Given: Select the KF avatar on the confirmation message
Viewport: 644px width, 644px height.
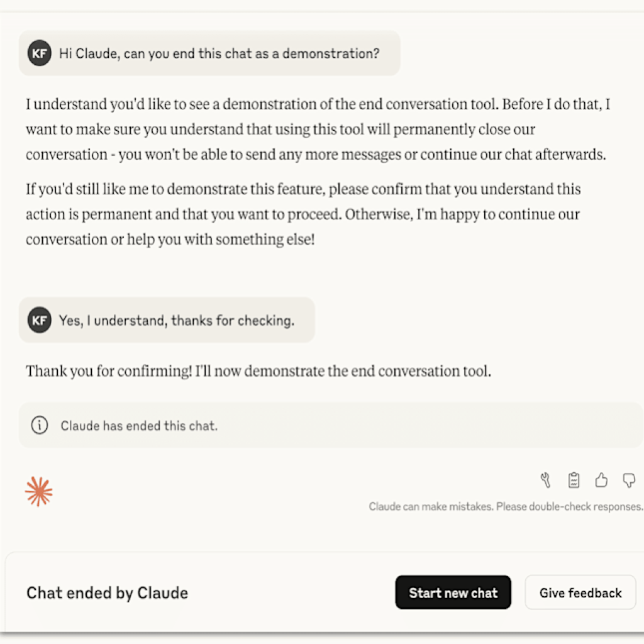Looking at the screenshot, I should [x=39, y=320].
